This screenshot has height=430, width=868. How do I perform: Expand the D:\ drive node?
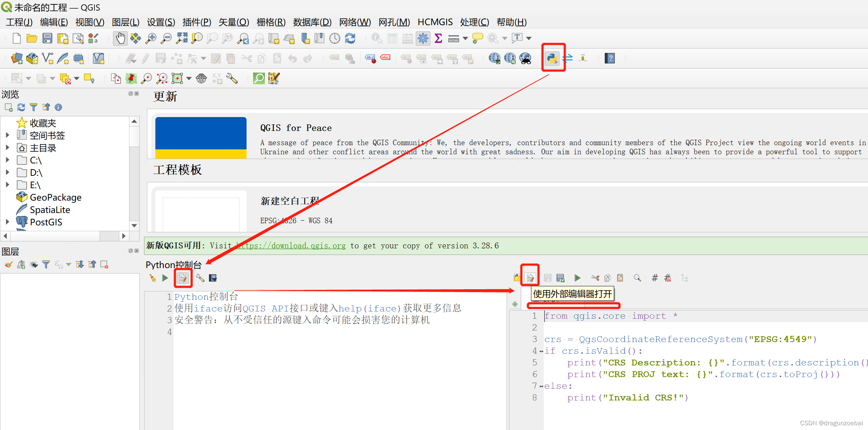(7, 172)
